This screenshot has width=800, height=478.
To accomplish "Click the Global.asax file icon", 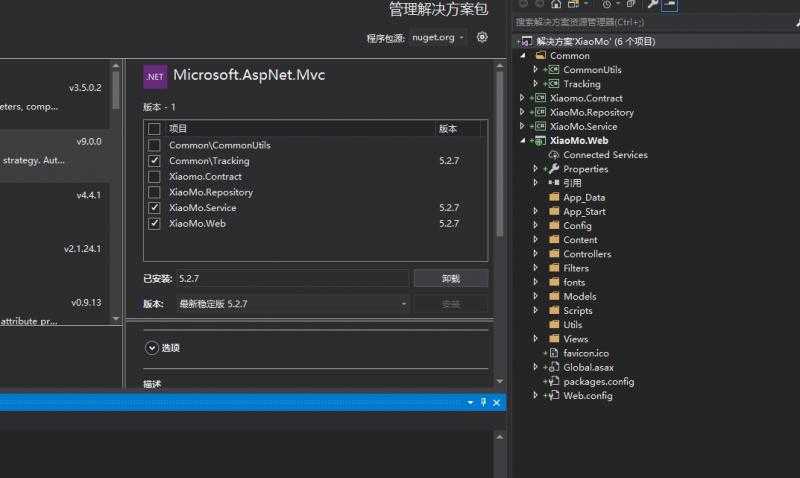I will point(554,367).
